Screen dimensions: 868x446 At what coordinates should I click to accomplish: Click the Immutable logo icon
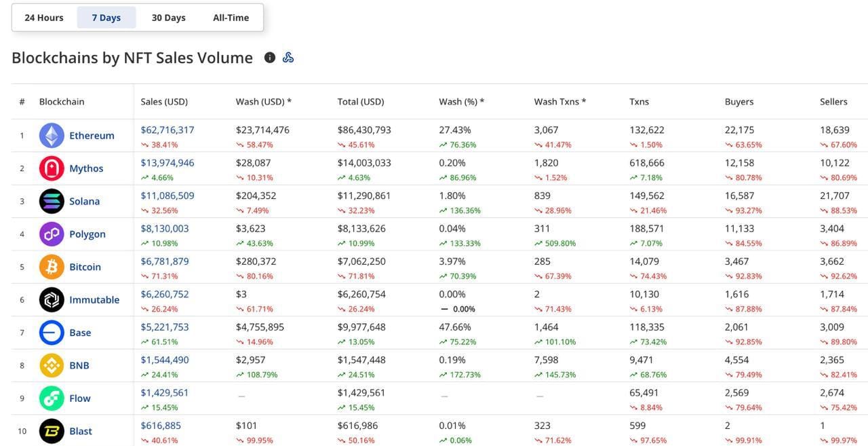(x=52, y=300)
